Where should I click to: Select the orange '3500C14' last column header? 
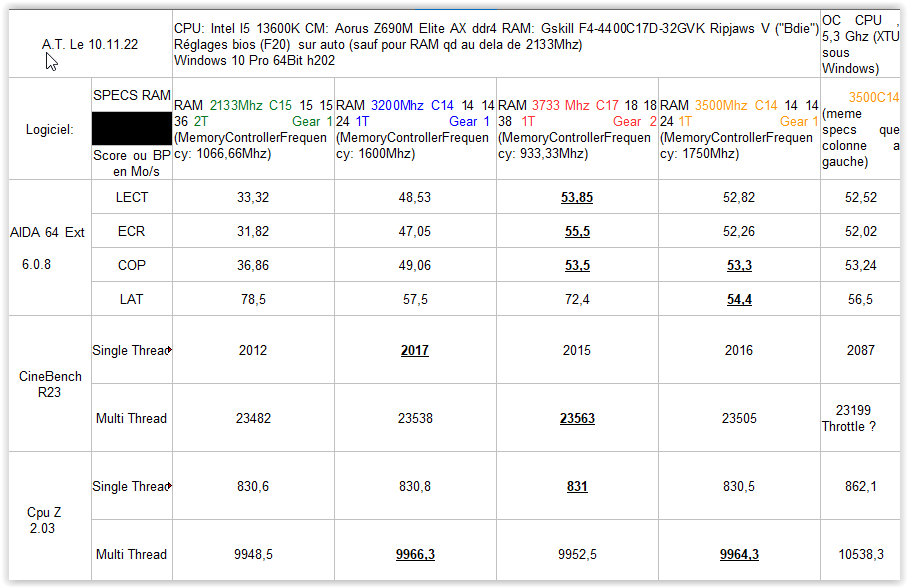(861, 129)
